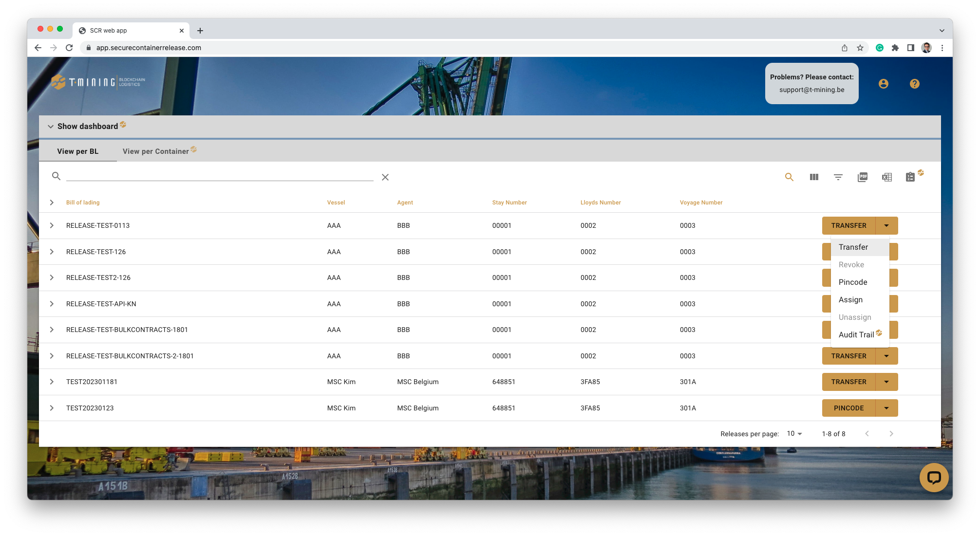
Task: Click TRANSFER button for TEST202301181
Action: [848, 382]
